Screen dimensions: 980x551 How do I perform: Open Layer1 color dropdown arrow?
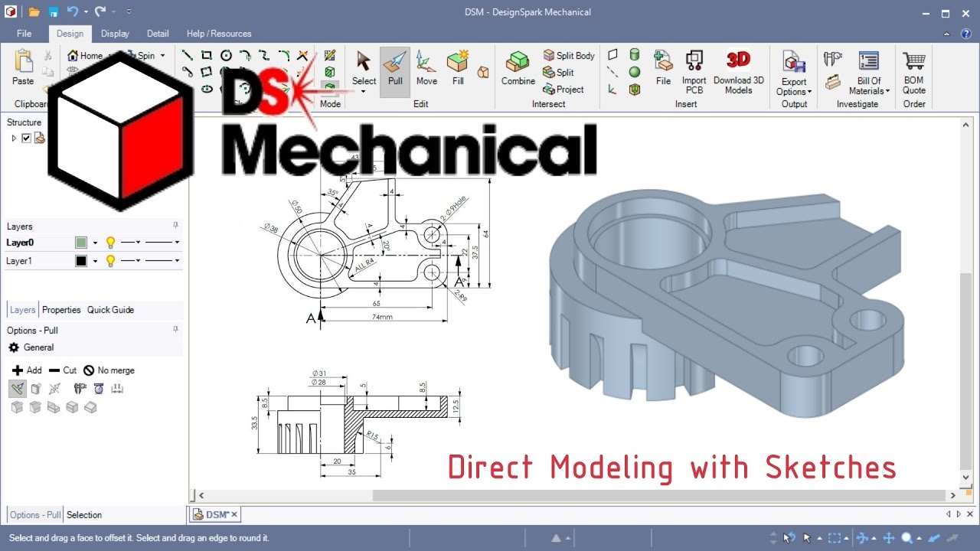point(96,261)
